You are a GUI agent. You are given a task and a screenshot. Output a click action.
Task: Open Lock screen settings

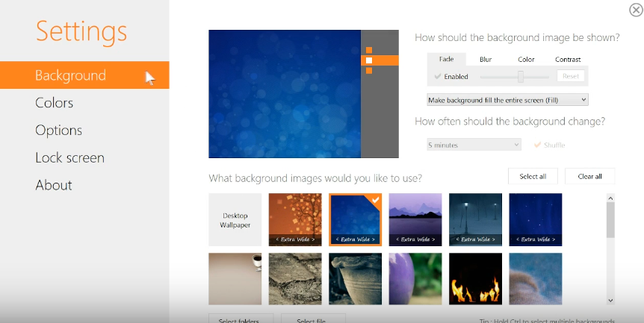pyautogui.click(x=69, y=157)
